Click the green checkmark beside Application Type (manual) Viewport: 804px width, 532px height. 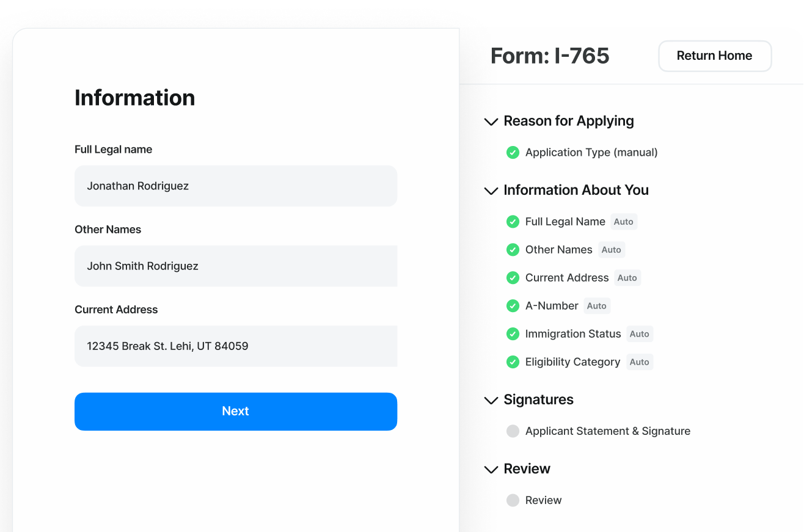tap(513, 152)
